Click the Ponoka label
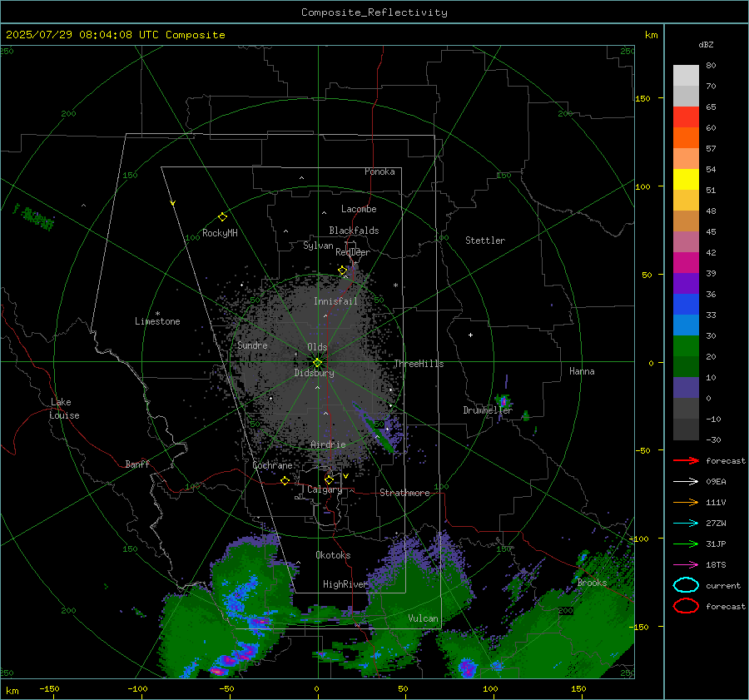Screen dimensions: 749x700 tap(379, 171)
